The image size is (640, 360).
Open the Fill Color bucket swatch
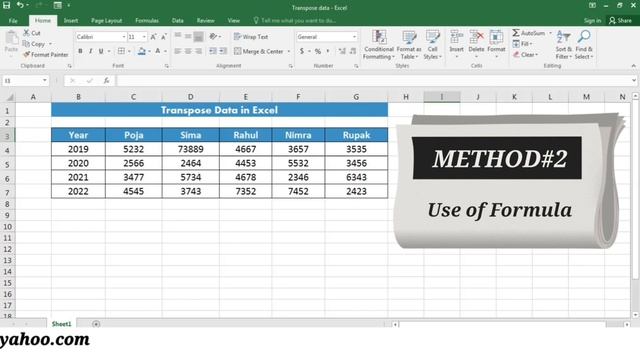[142, 51]
